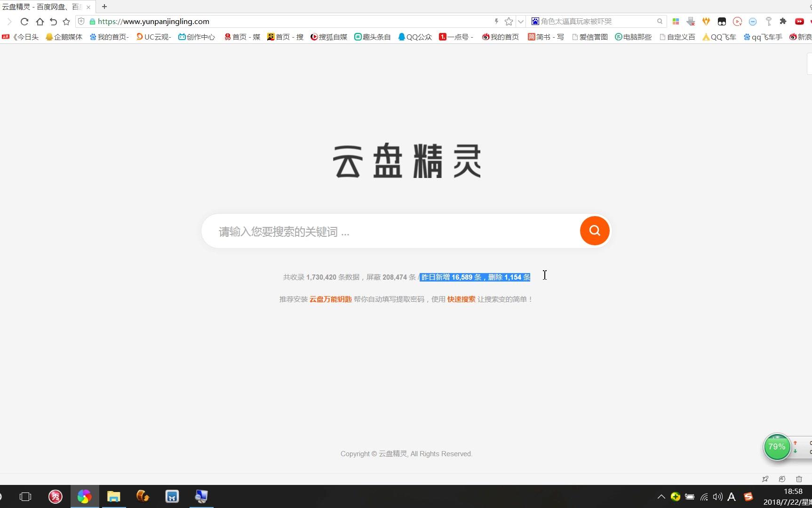The width and height of the screenshot is (812, 508).
Task: Click the colorful browser icon on taskbar
Action: [85, 497]
